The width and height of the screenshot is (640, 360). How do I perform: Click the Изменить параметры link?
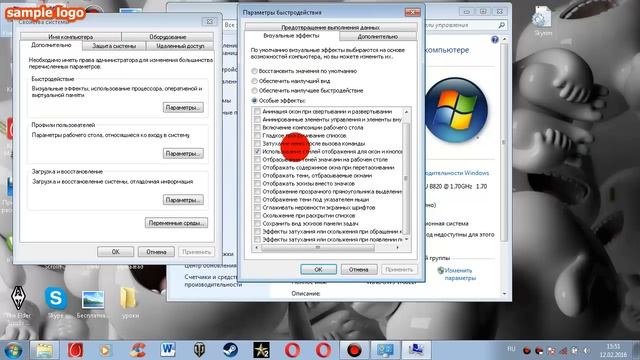click(x=460, y=274)
